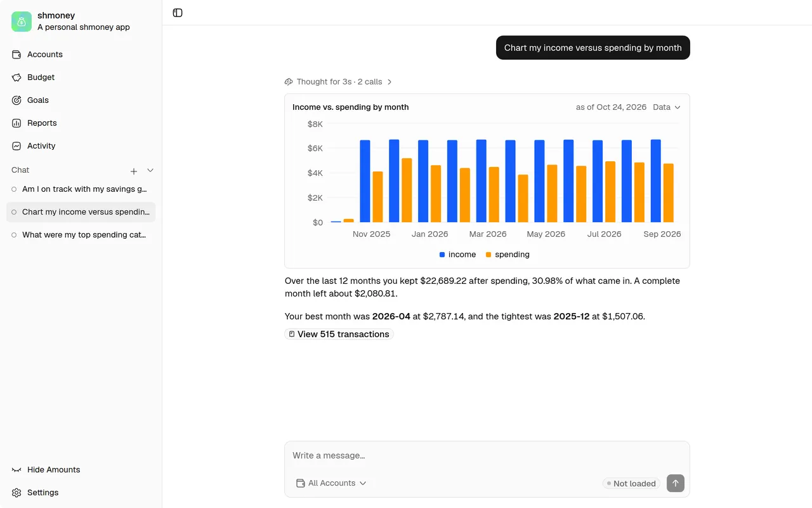Click the transactions icon in View 515 transactions
The height and width of the screenshot is (508, 812).
pyautogui.click(x=292, y=334)
